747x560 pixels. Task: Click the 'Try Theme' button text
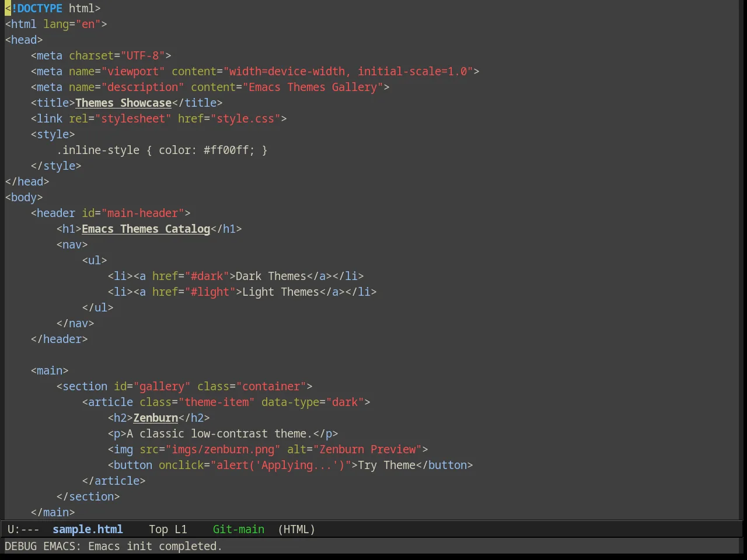(x=386, y=465)
